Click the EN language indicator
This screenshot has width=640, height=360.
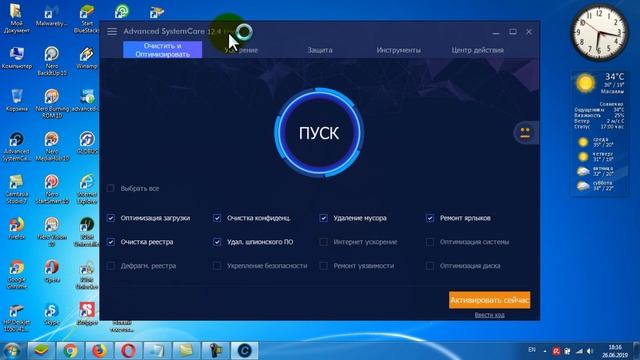(532, 350)
